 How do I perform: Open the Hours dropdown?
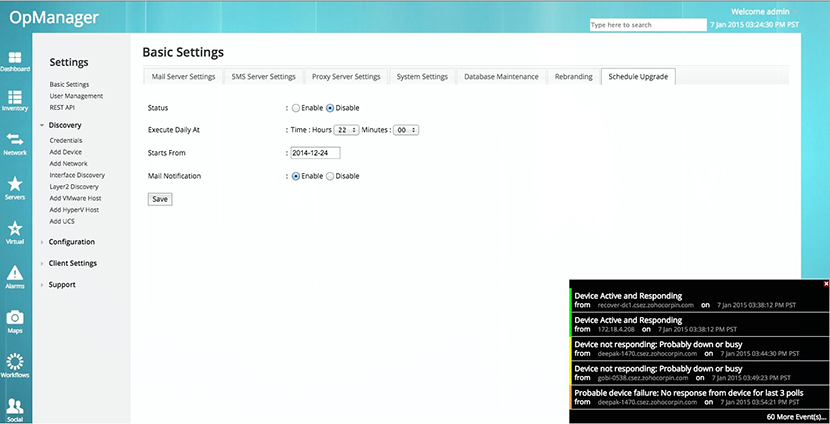(346, 130)
